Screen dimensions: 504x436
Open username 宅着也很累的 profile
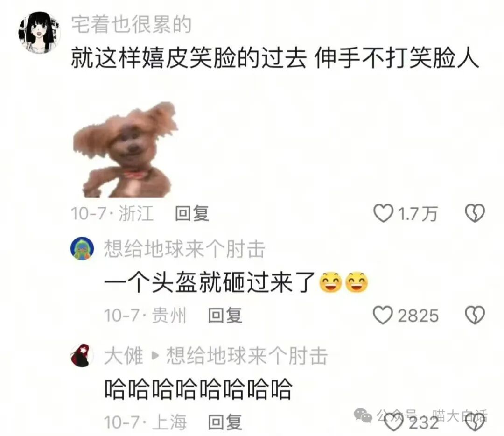tap(132, 25)
